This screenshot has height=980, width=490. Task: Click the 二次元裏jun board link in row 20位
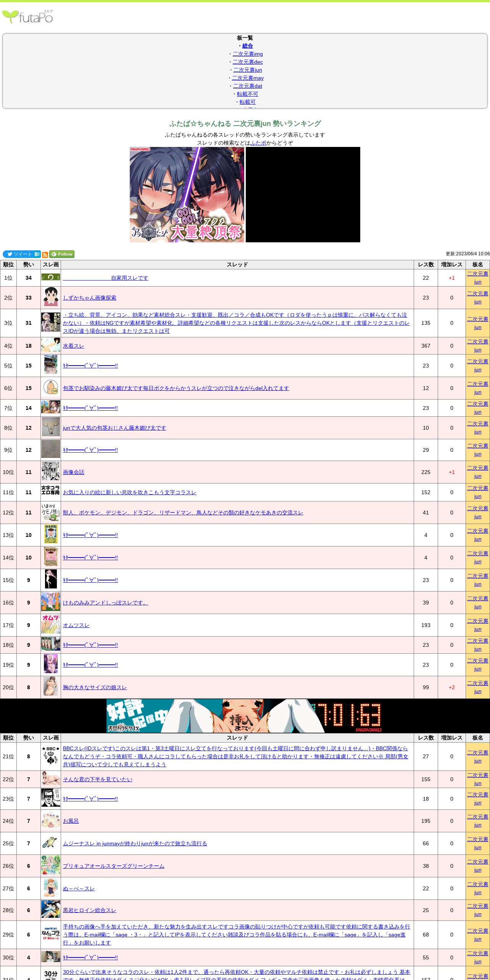(x=478, y=687)
